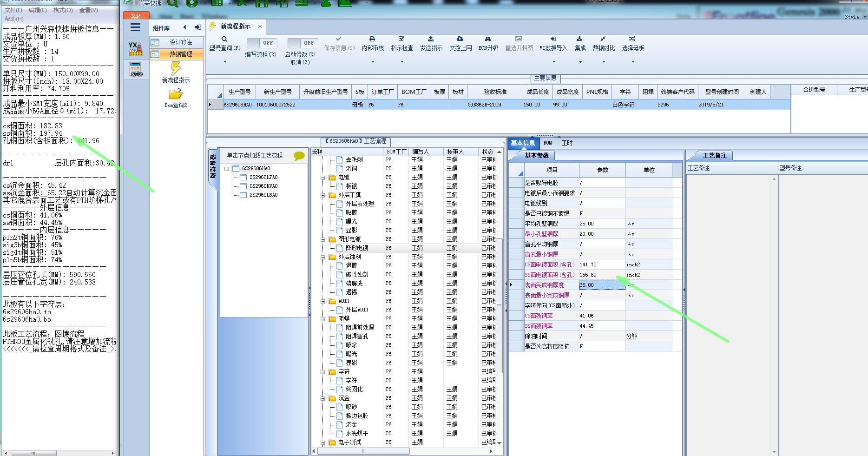
Task: Click the 平均孔壁铜厚 value 25.00
Action: point(602,224)
